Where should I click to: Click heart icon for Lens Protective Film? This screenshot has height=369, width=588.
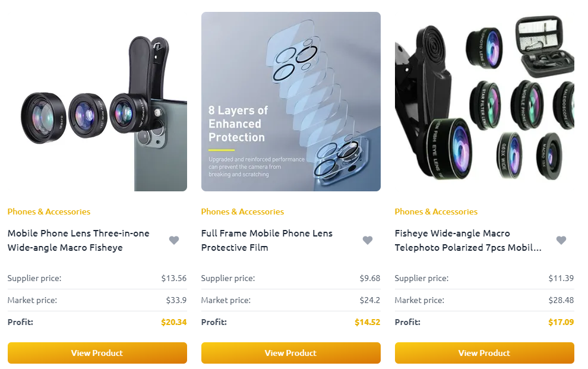click(368, 240)
